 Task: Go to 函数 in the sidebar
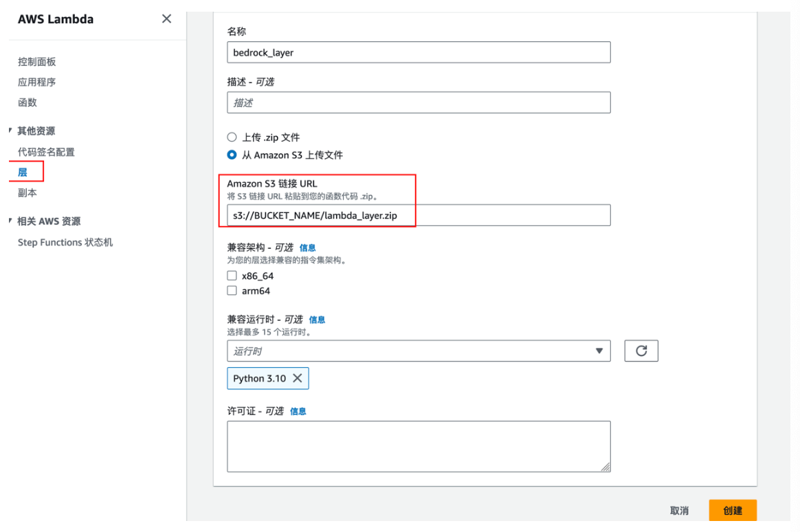(27, 102)
